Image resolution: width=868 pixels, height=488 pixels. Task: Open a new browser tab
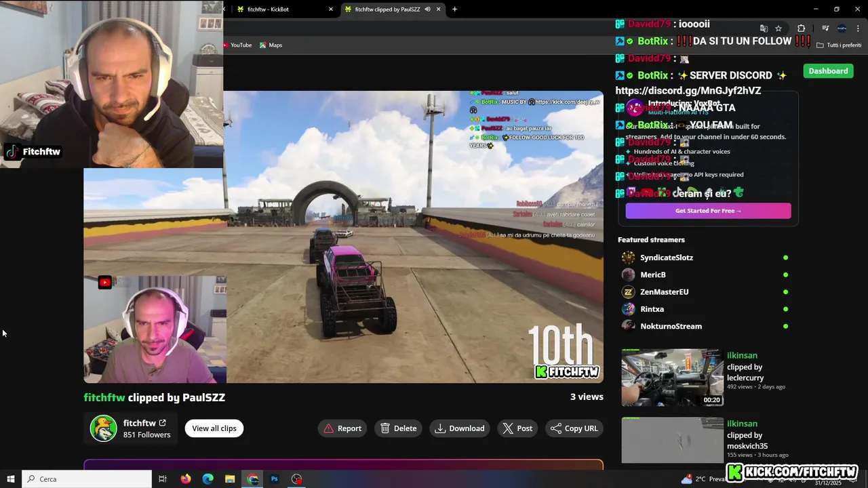point(454,9)
